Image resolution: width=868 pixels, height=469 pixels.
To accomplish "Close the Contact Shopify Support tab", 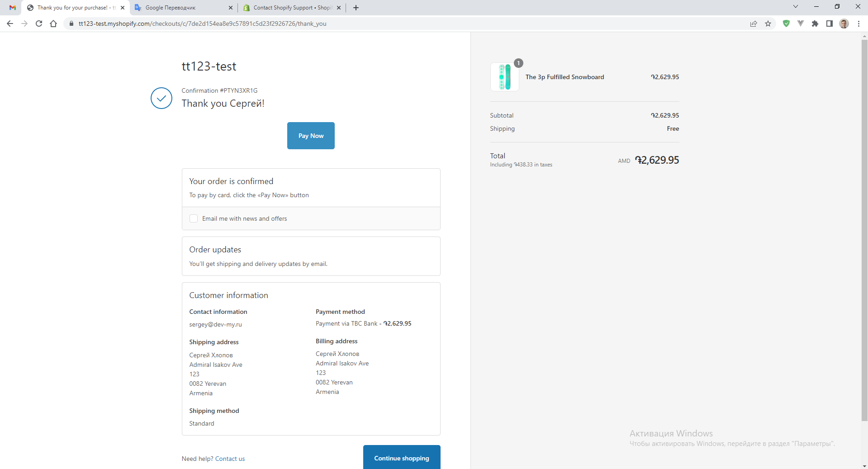I will click(x=339, y=8).
